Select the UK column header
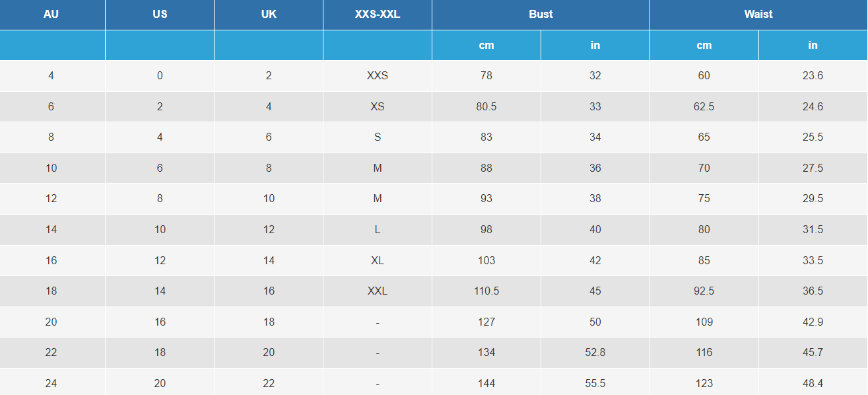868x395 pixels. (269, 14)
